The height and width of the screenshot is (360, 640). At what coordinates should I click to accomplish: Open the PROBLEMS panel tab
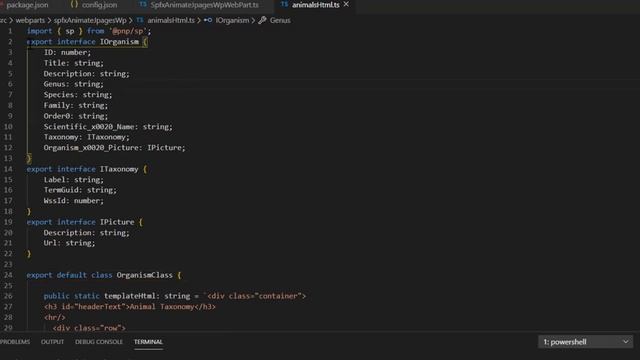point(15,342)
